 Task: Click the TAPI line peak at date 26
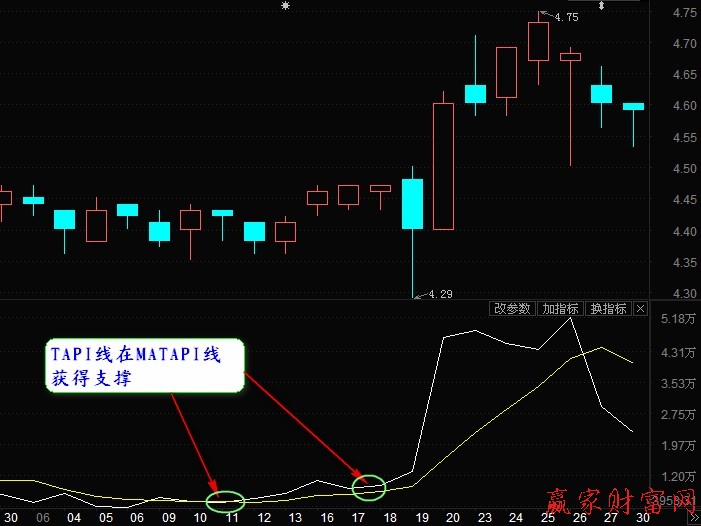(570, 319)
